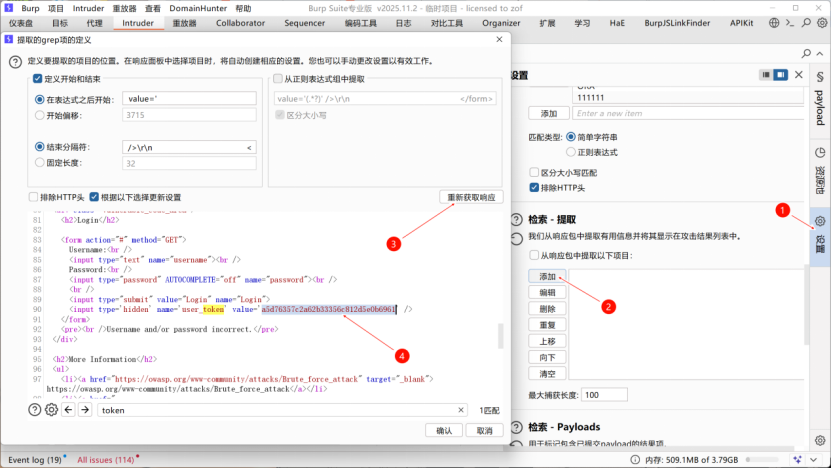The height and width of the screenshot is (468, 831).
Task: Click the start expression field value='
Action: coord(189,99)
